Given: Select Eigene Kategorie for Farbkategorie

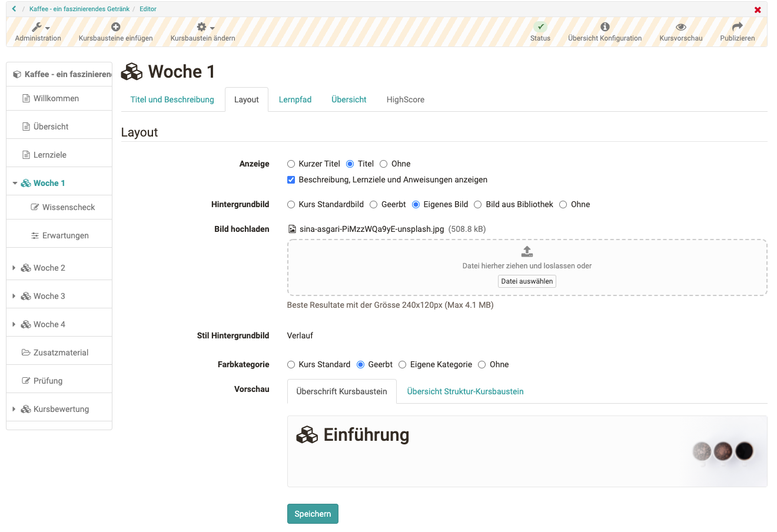Looking at the screenshot, I should 403,365.
